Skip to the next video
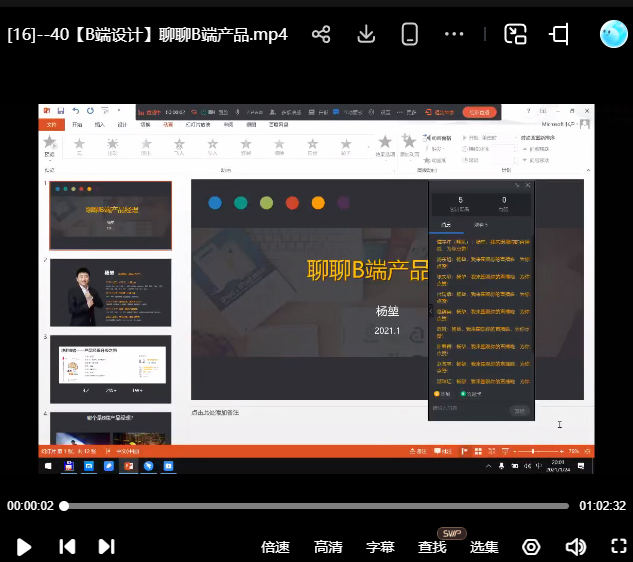 pyautogui.click(x=106, y=546)
